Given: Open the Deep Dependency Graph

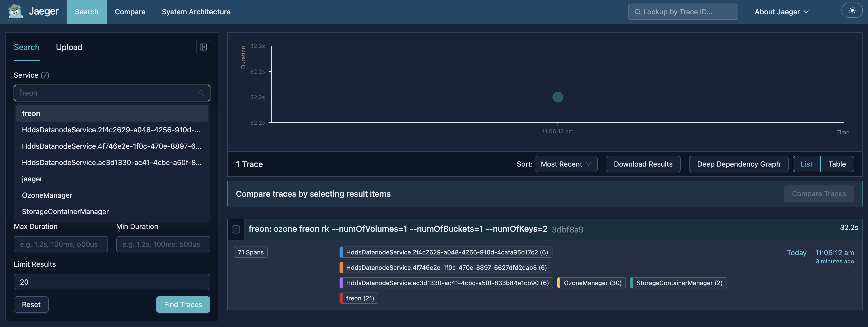Looking at the screenshot, I should click(738, 164).
